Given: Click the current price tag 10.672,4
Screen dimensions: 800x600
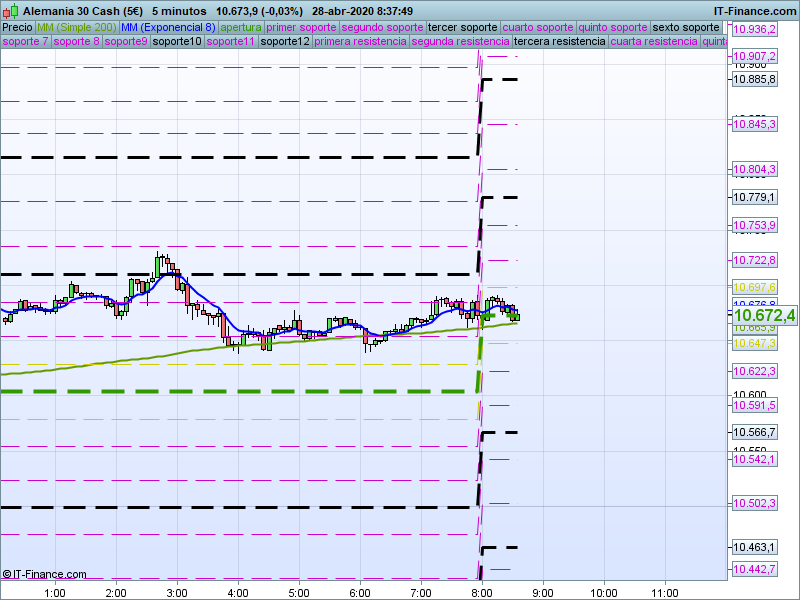Looking at the screenshot, I should click(x=764, y=316).
